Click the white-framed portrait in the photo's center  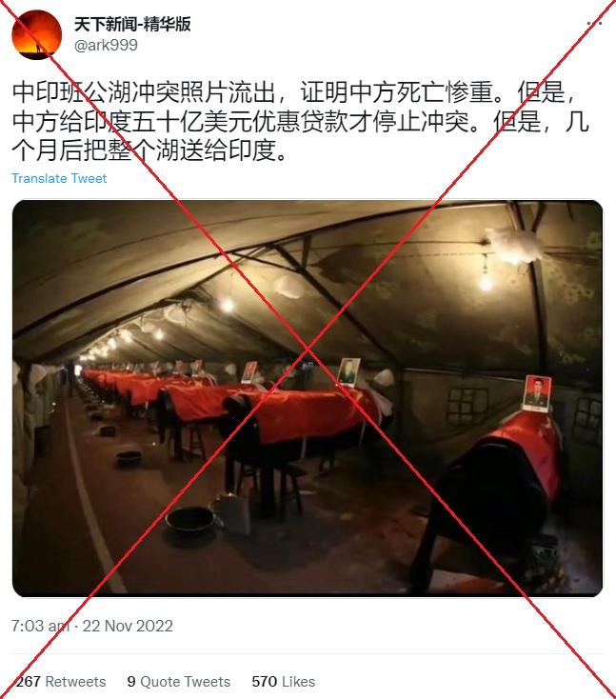(x=349, y=371)
